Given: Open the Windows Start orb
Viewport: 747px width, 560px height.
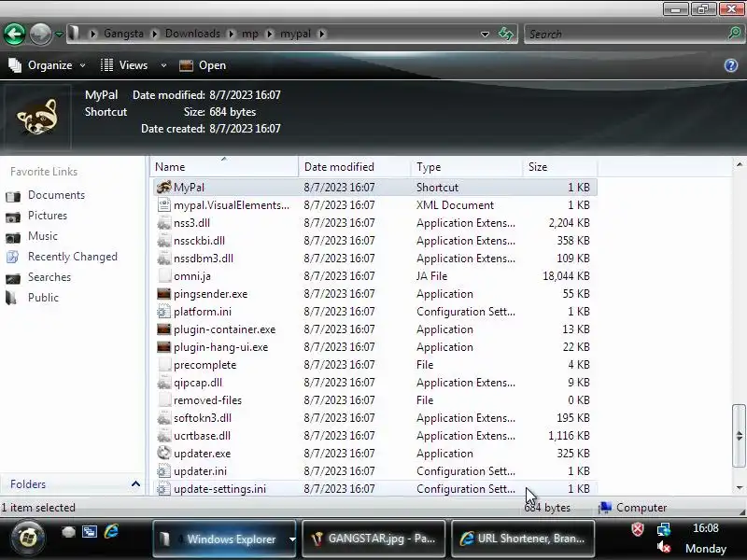Looking at the screenshot, I should [28, 539].
